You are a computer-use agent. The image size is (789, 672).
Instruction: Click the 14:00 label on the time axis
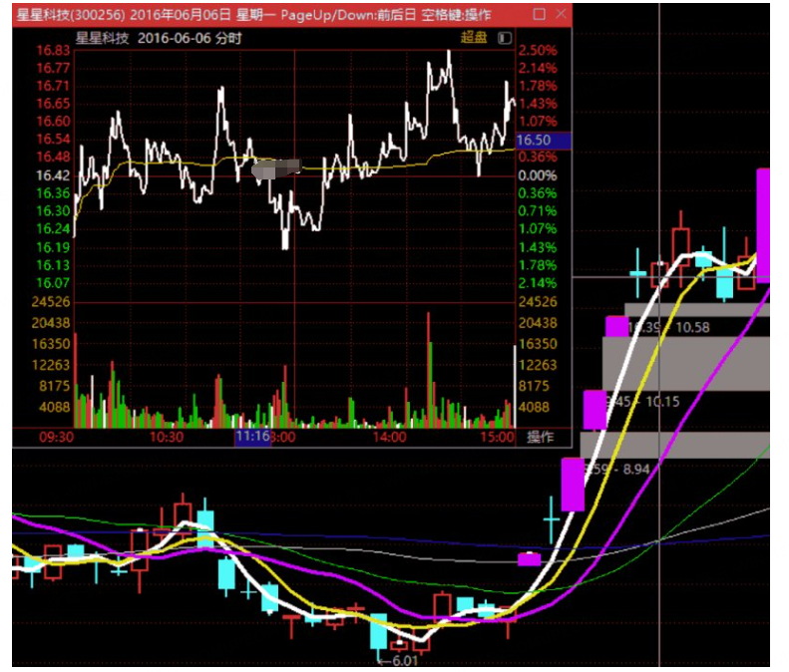point(389,437)
